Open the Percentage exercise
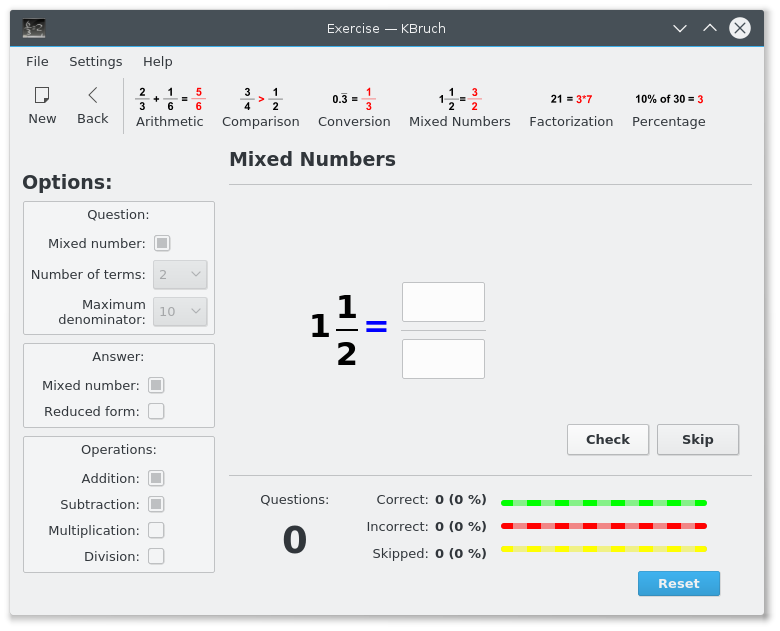This screenshot has width=780, height=631. click(x=668, y=107)
